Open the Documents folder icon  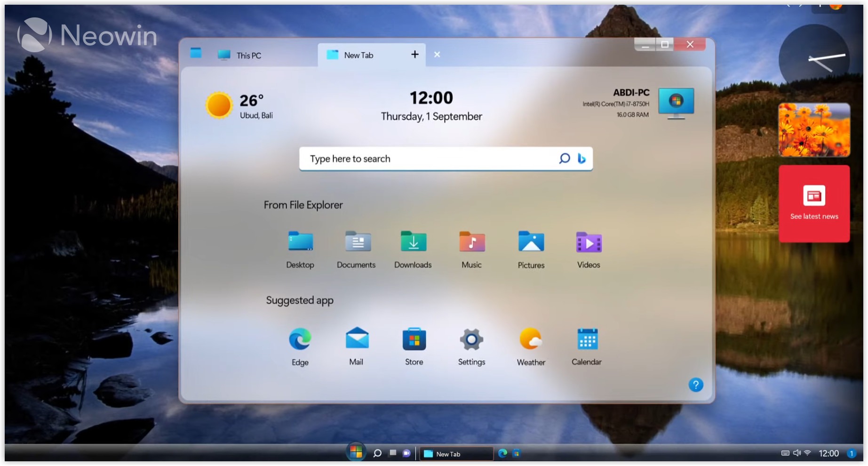click(x=358, y=241)
